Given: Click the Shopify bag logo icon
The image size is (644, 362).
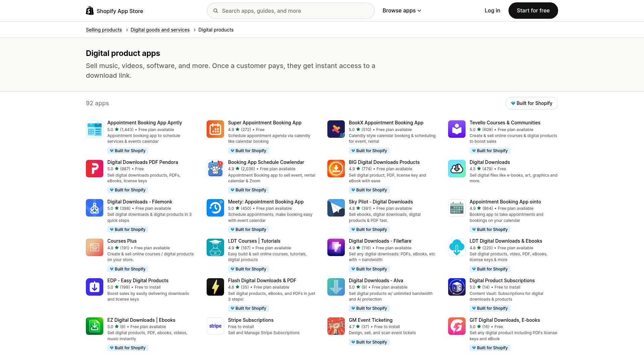Looking at the screenshot, I should pos(90,11).
